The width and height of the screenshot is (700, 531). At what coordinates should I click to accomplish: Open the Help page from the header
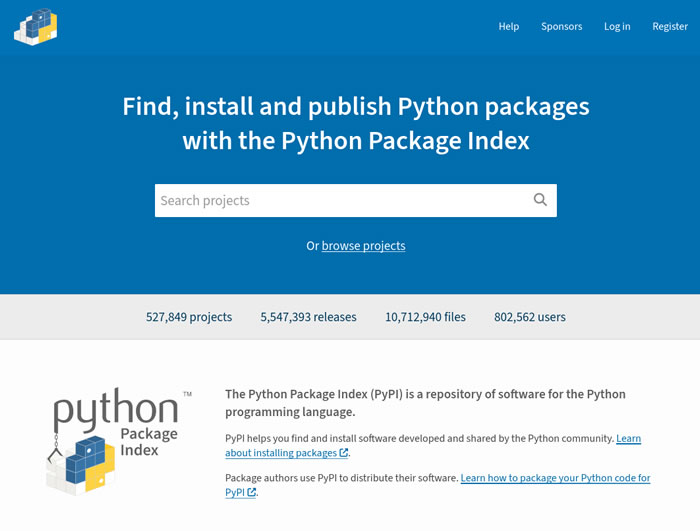tap(508, 26)
